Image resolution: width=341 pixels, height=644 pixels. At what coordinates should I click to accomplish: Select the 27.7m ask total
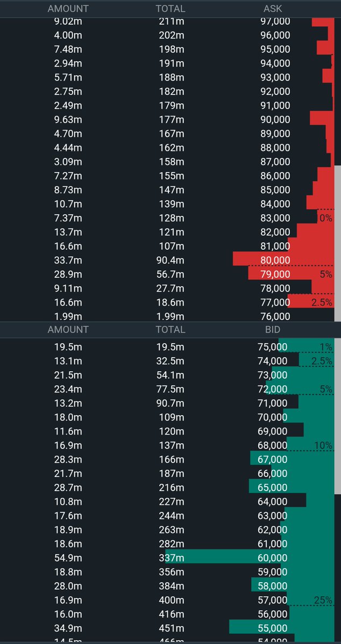coord(170,288)
